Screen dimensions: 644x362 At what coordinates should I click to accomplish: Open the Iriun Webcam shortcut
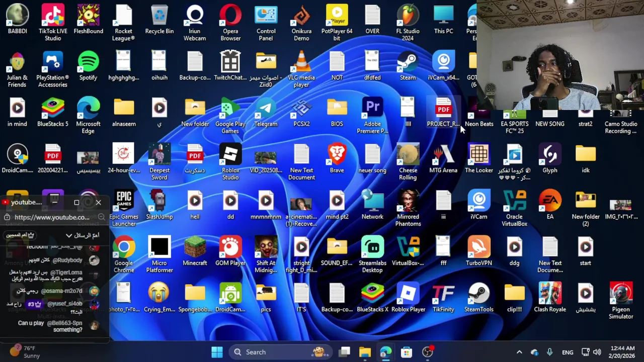click(195, 23)
